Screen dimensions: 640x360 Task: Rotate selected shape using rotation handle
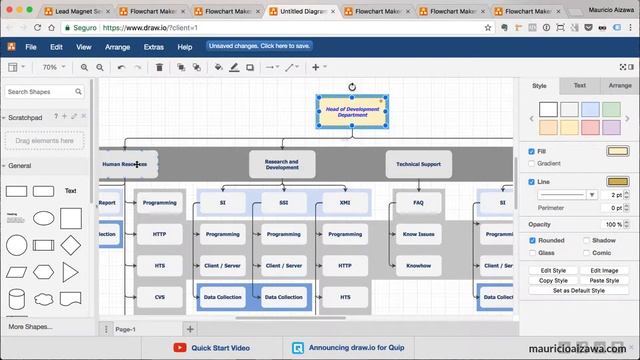tap(352, 87)
